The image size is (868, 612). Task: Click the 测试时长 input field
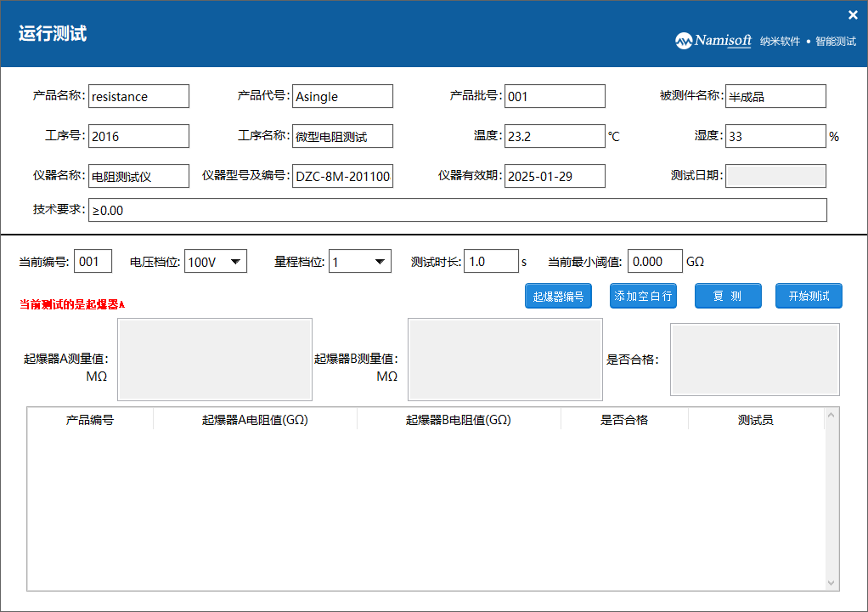(x=491, y=262)
